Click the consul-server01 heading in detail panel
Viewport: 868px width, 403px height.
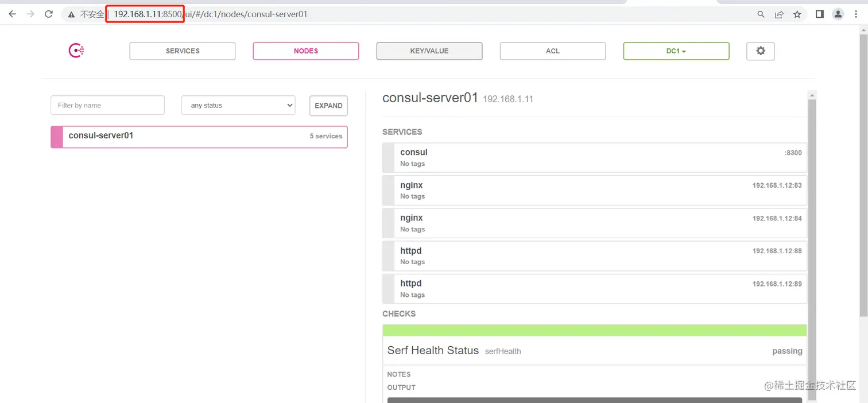(430, 98)
